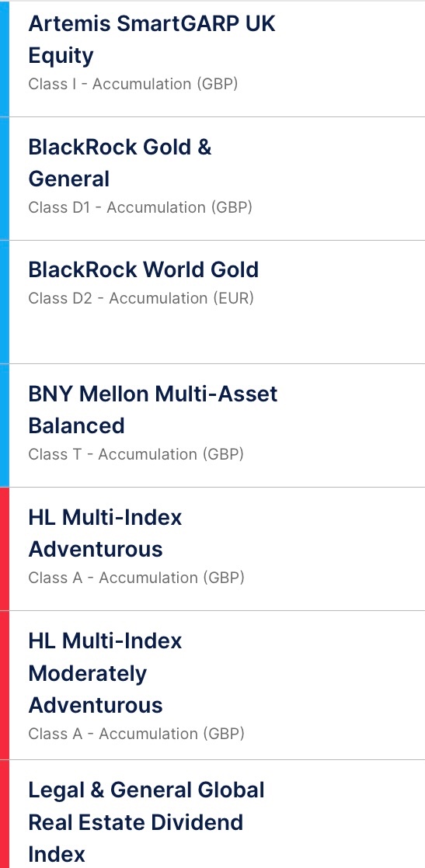
Task: Click Class A subtitle under Moderately Adventurous
Action: point(136,734)
